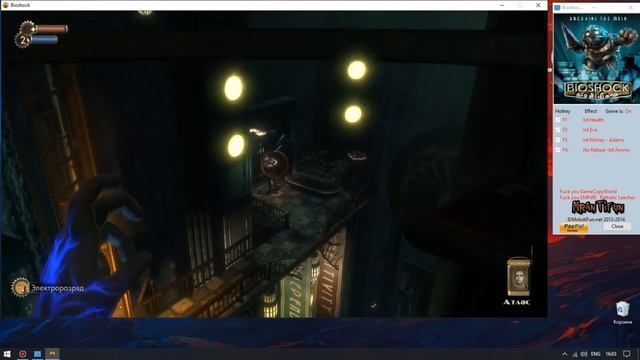Click the trainer window's title bar icon
The image size is (640, 360).
[557, 8]
